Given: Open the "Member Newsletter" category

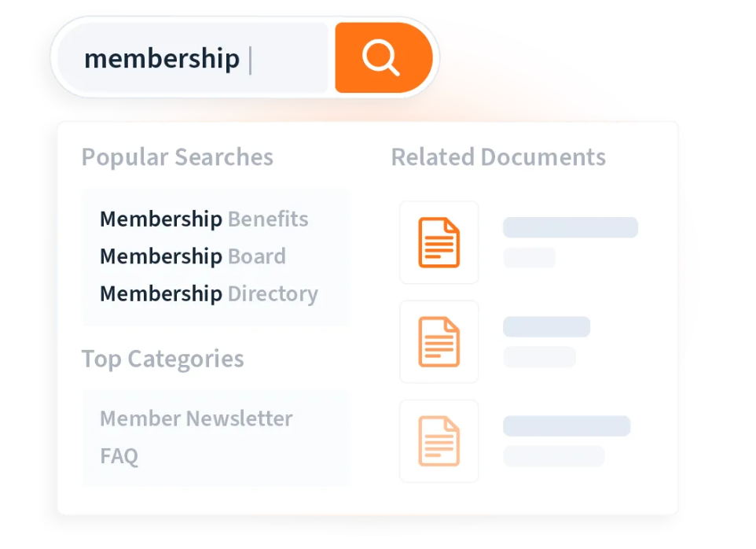Looking at the screenshot, I should (196, 418).
